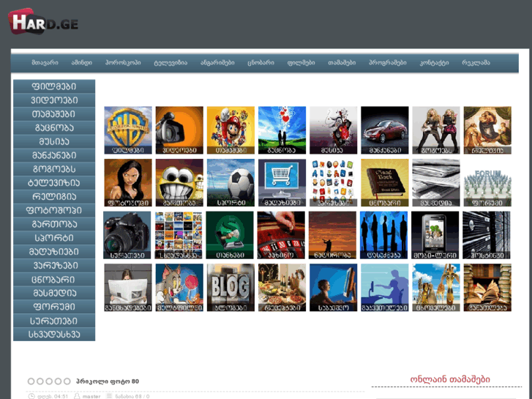The width and height of the screenshot is (532, 399).
Task: Select სურათები in the left sidebar
Action: tap(54, 321)
